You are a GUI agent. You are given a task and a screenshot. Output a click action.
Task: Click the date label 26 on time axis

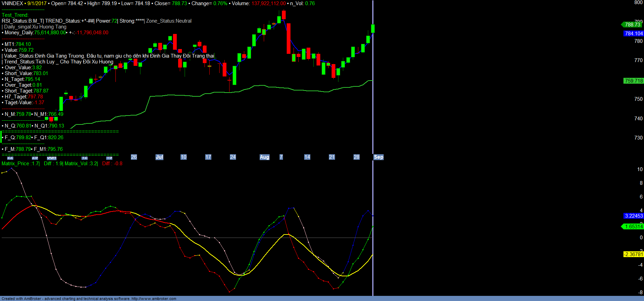pyautogui.click(x=134, y=157)
